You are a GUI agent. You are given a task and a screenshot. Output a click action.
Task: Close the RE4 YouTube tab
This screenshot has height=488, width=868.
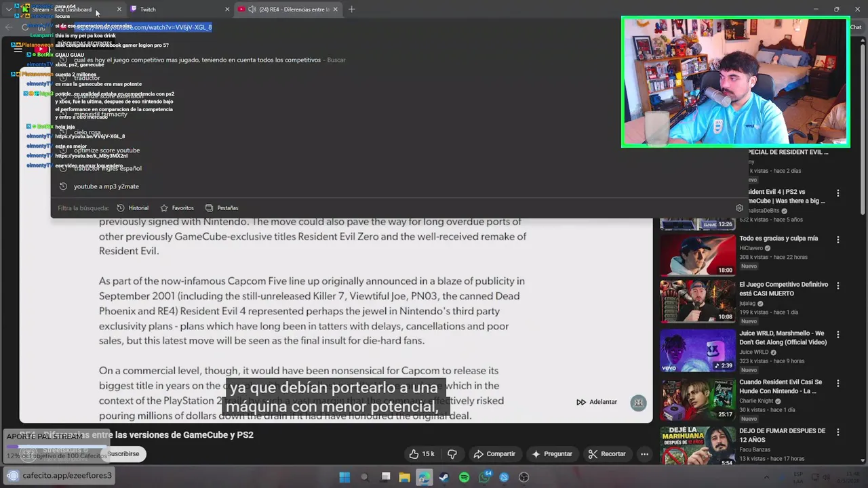(x=335, y=9)
